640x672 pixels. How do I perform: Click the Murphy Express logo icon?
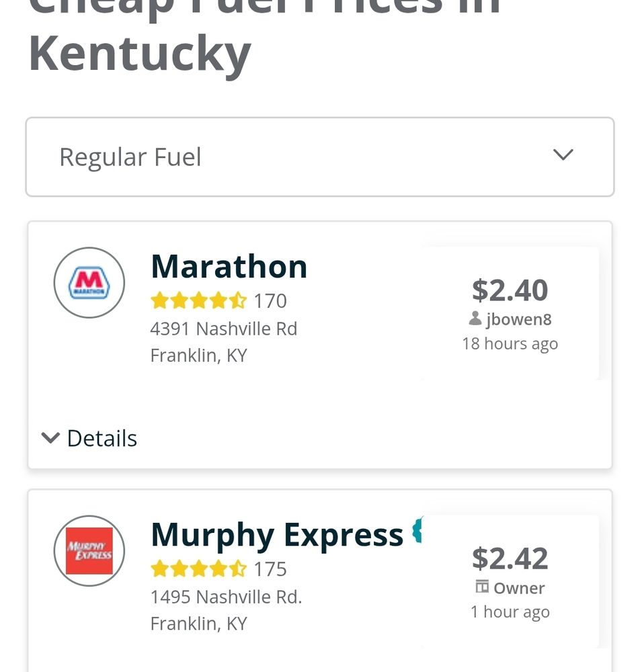[x=89, y=551]
